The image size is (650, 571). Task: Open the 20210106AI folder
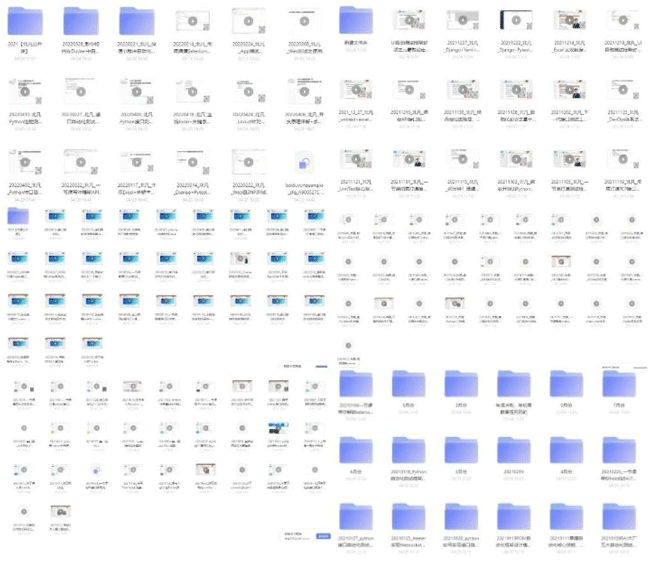click(619, 517)
